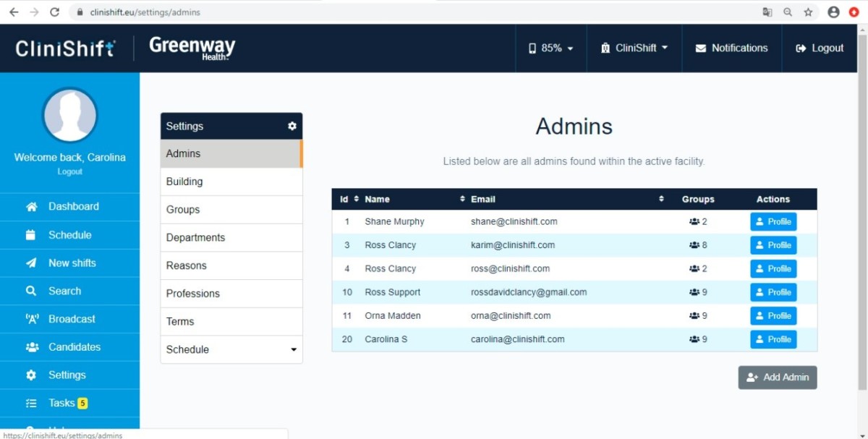Screen dimensions: 868x439
Task: Open the 85% dropdown in the header
Action: click(550, 48)
